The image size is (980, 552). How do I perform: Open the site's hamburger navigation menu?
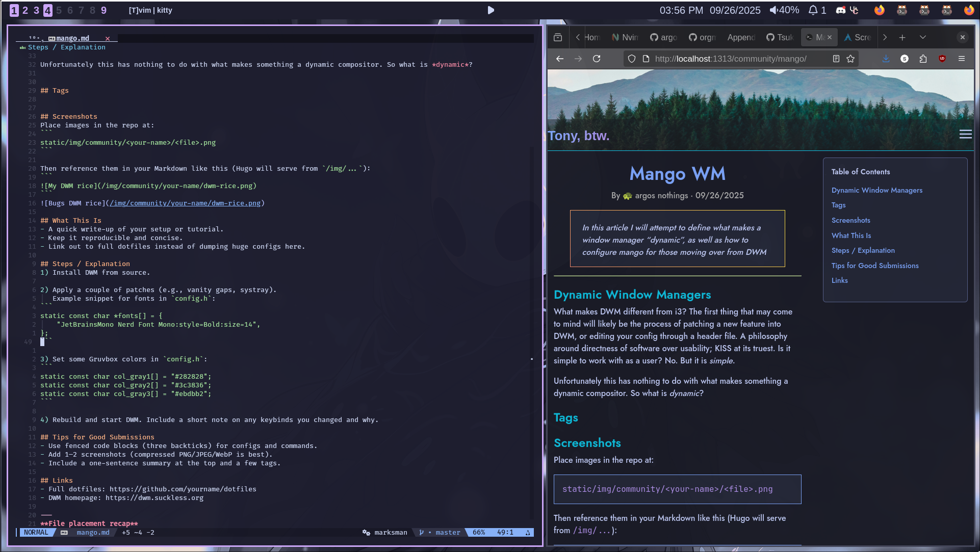click(x=965, y=134)
